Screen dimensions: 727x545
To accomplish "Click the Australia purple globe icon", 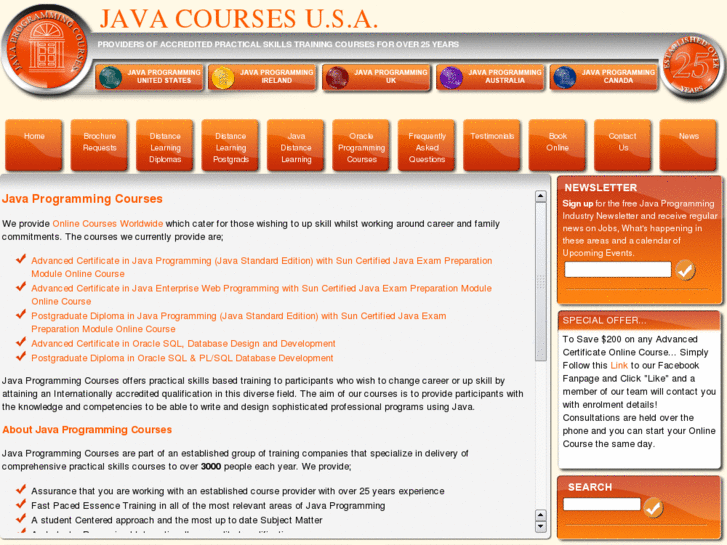I will coord(451,77).
